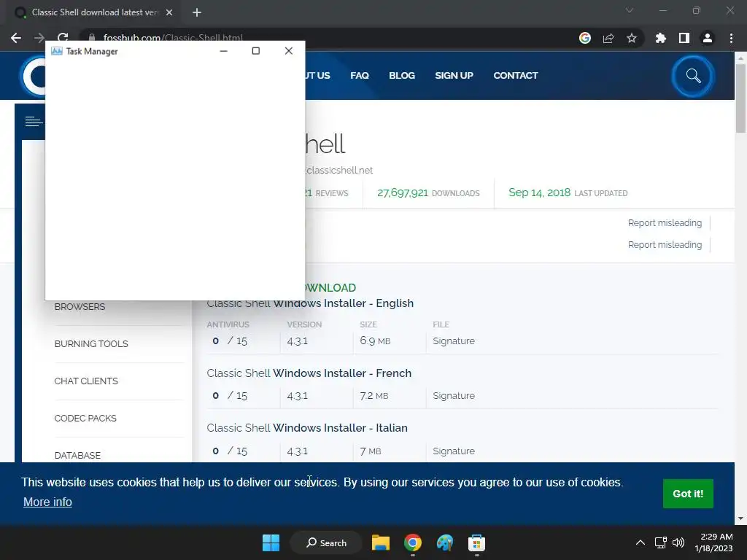The width and height of the screenshot is (747, 560).
Task: Show hidden system tray icons
Action: pos(640,542)
